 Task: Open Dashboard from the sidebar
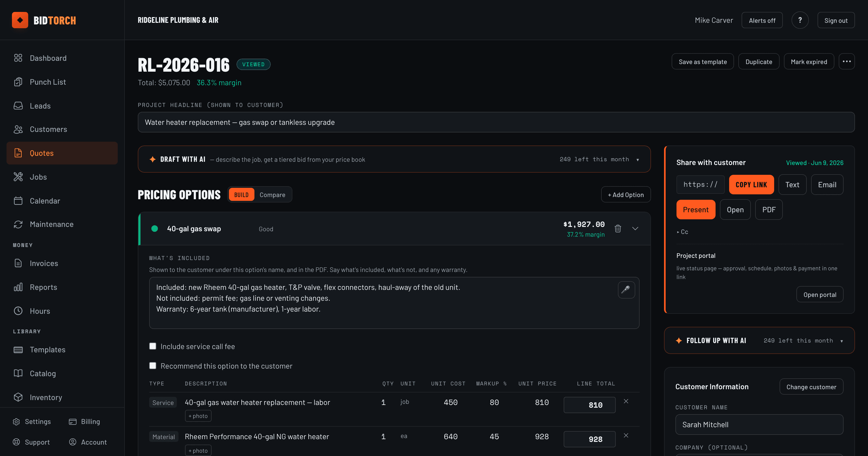pos(62,58)
